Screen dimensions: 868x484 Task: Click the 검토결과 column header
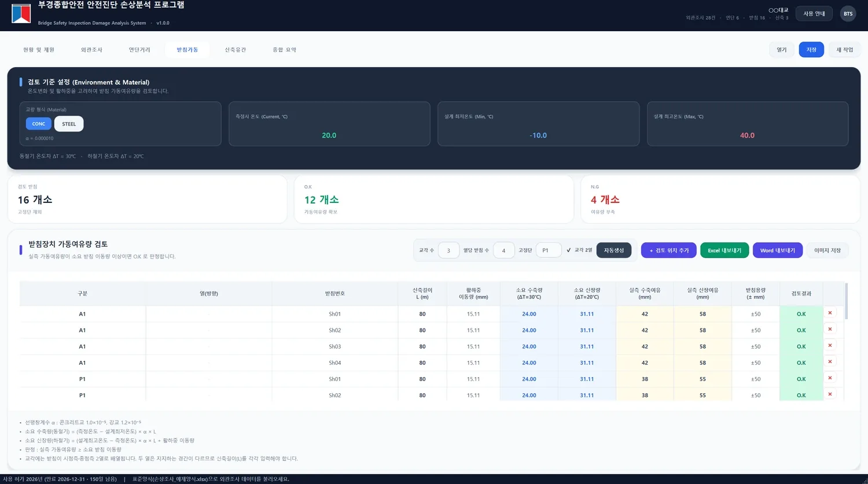[801, 294]
